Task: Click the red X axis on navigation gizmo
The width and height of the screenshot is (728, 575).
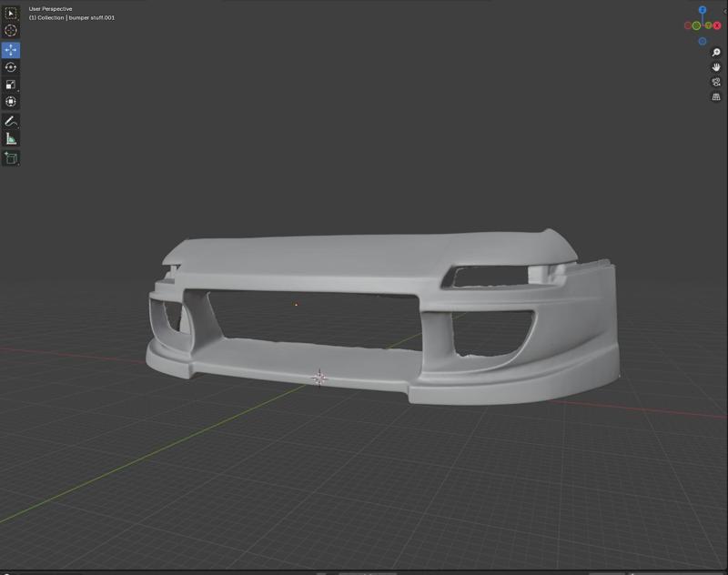Action: coord(717,25)
